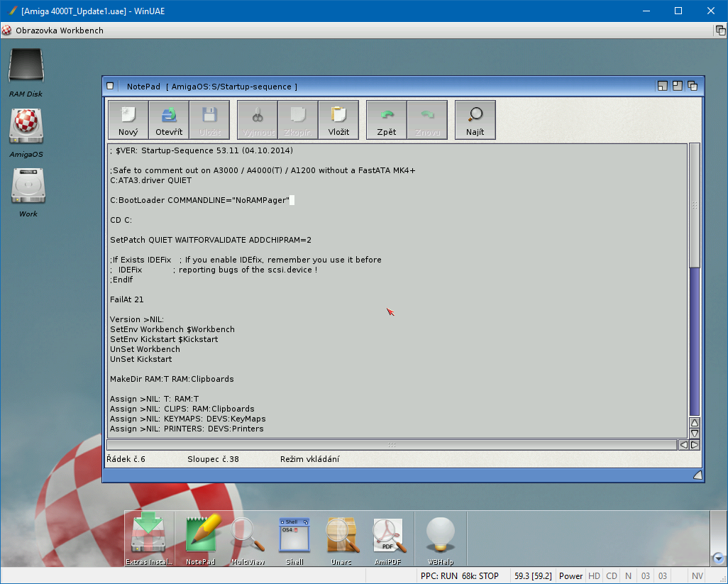Open search with the Najít magnifier
The height and width of the screenshot is (584, 728).
(475, 119)
